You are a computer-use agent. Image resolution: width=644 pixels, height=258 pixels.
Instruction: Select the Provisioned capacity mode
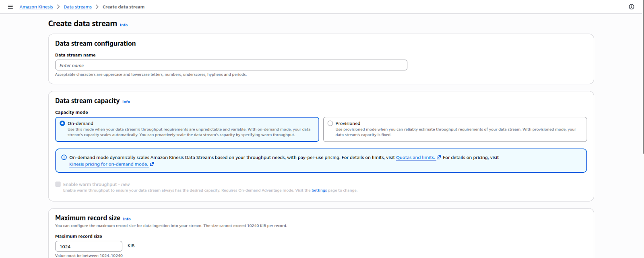(330, 124)
